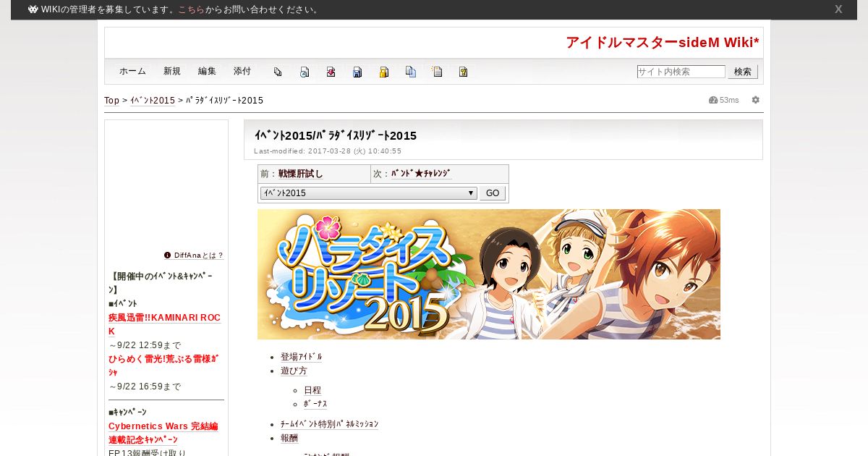Click the パラダイスリゾート2015 banner image
This screenshot has height=456, width=868.
(489, 274)
